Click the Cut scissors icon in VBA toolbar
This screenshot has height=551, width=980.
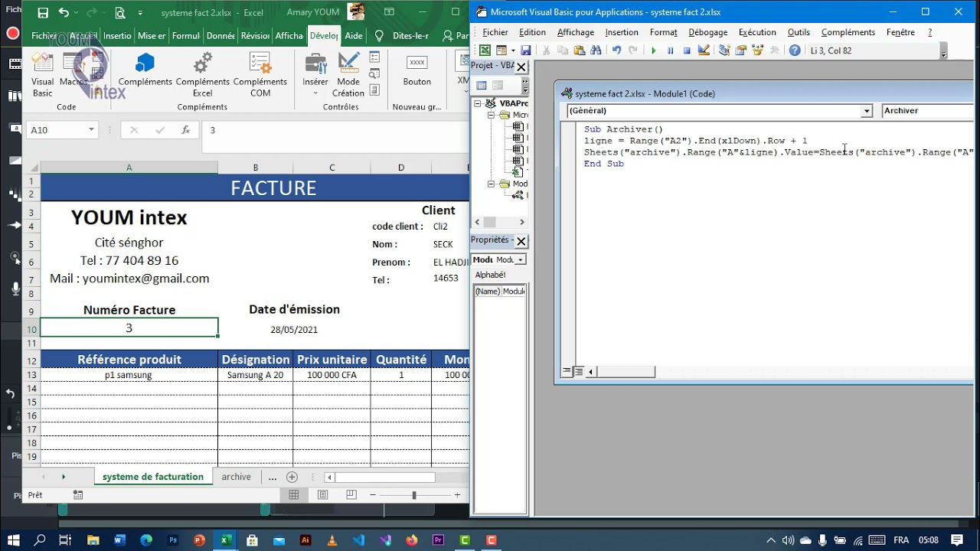(546, 51)
